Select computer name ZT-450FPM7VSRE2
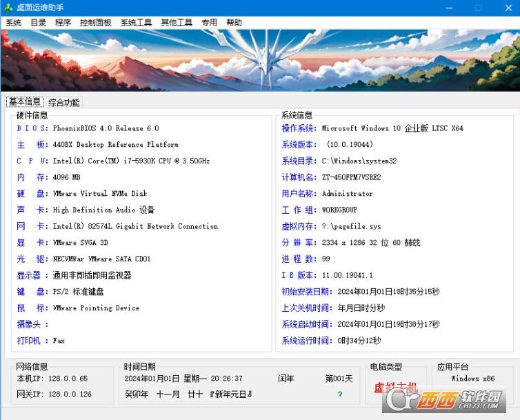 (351, 177)
